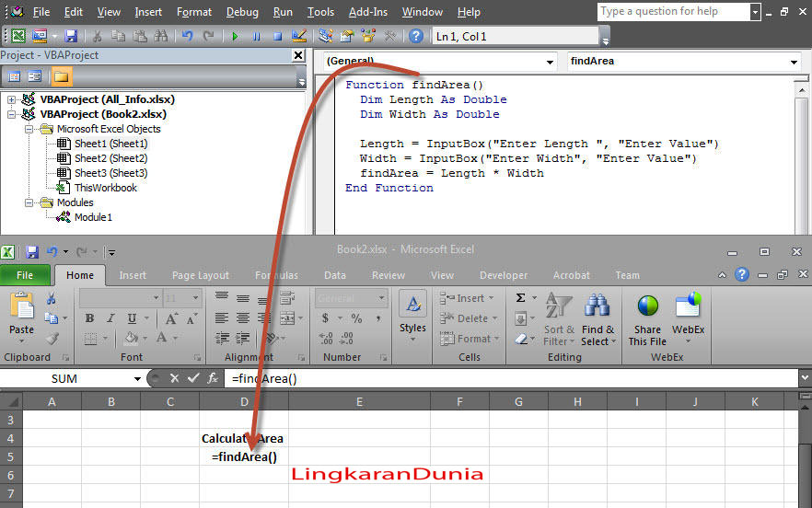Viewport: 812px width, 508px height.
Task: Open the Tools menu in VBA editor
Action: click(320, 11)
